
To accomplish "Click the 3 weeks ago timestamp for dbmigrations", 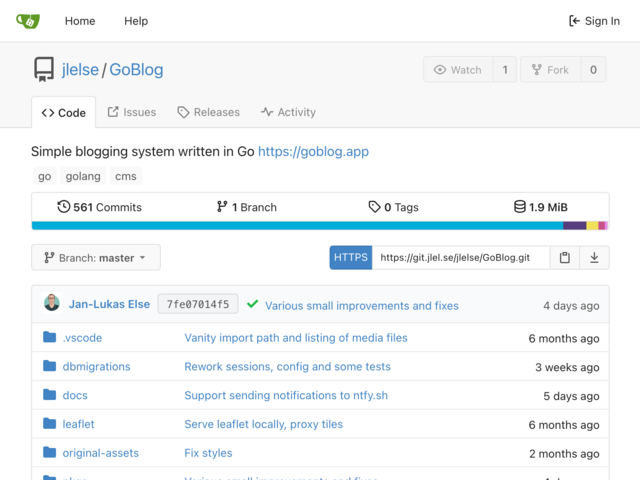I will [x=567, y=367].
